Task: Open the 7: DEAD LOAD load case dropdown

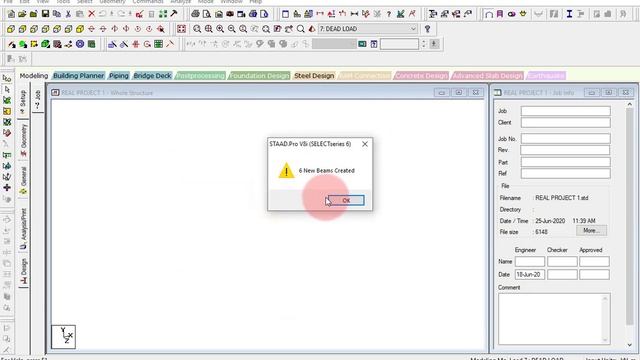Action: pos(367,29)
